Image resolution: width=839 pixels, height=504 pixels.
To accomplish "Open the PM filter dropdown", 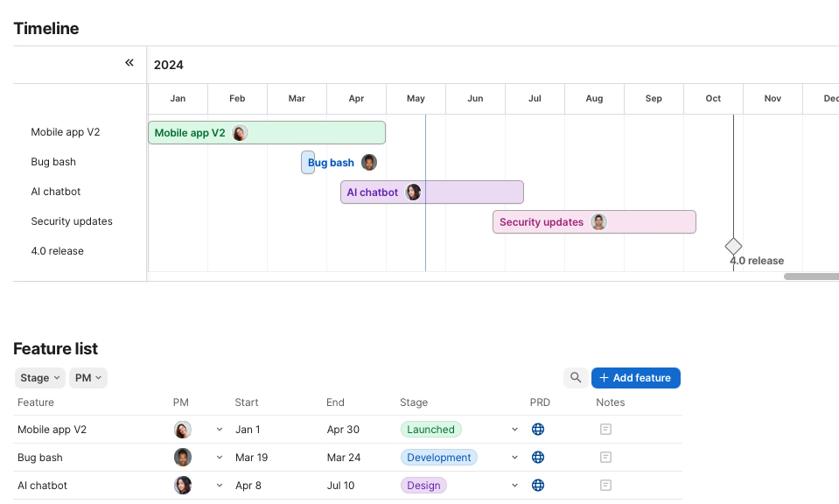I will coord(88,378).
